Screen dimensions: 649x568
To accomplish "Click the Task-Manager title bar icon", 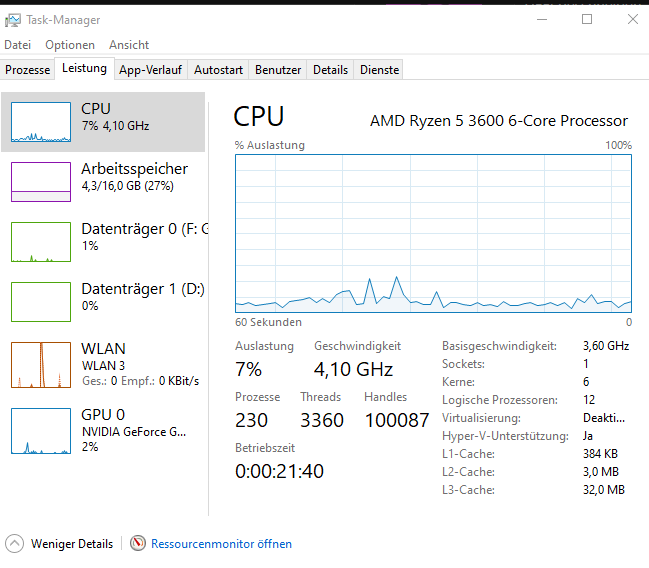I will (13, 19).
